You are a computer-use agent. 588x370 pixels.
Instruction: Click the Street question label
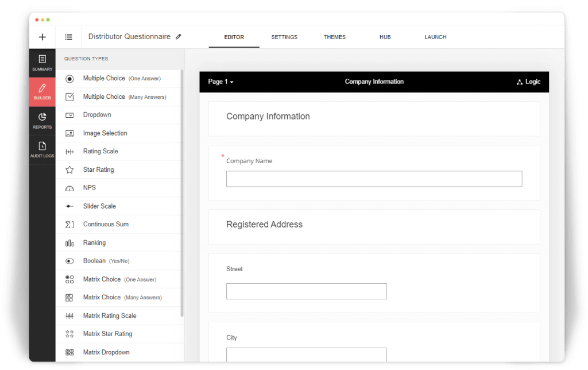[234, 269]
